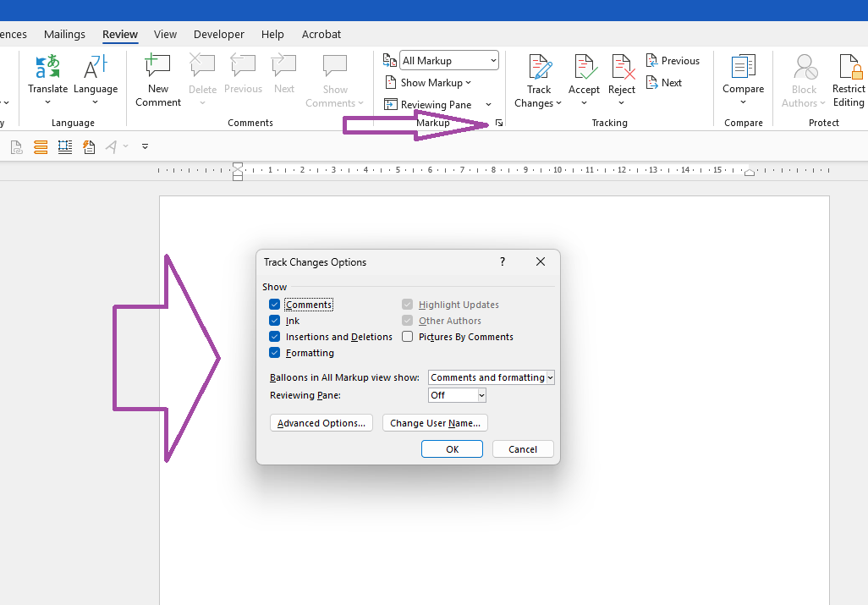
Task: Click the dotted selection box quick access icon
Action: tap(65, 147)
